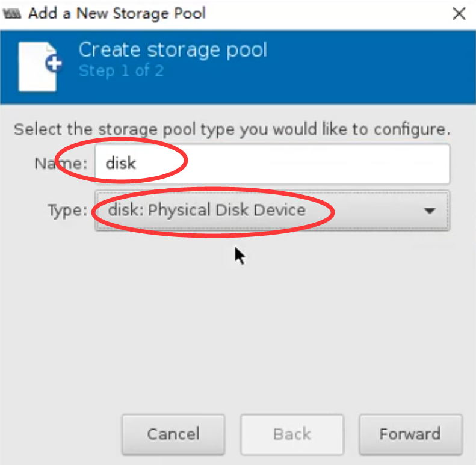This screenshot has height=465, width=476.
Task: Select the "disk: Physical Disk Device" value
Action: click(206, 211)
